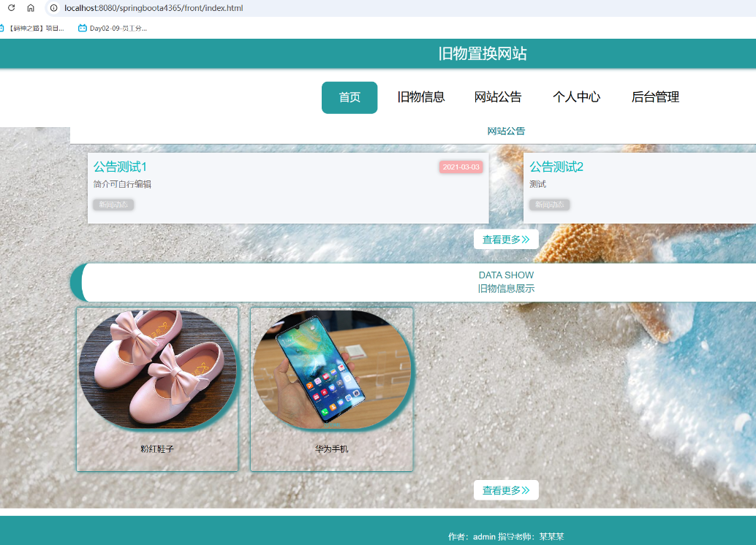This screenshot has width=756, height=545.
Task: Open site information icon in address bar
Action: 53,8
